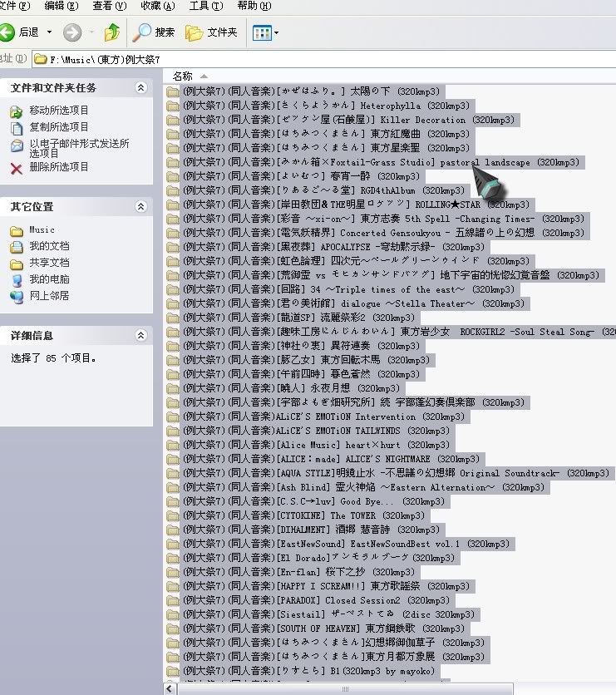Click folder icon of the APOCALYPSE album
The height and width of the screenshot is (695, 616).
[x=173, y=247]
